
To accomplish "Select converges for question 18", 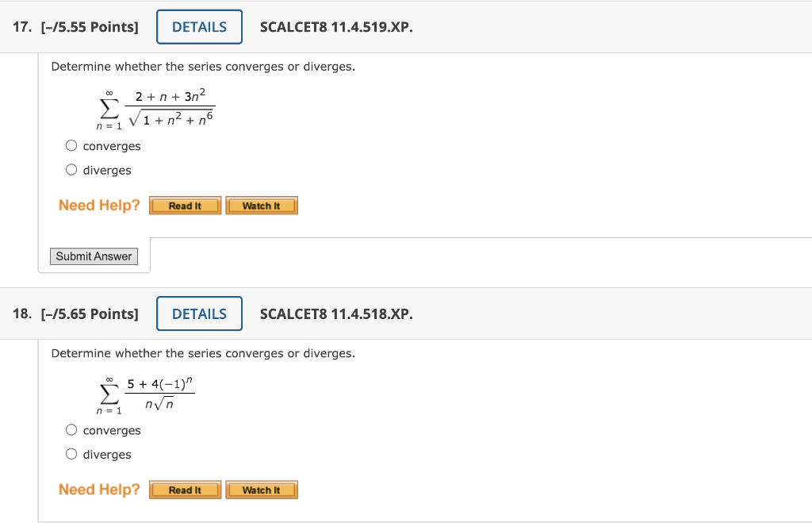I will (71, 430).
